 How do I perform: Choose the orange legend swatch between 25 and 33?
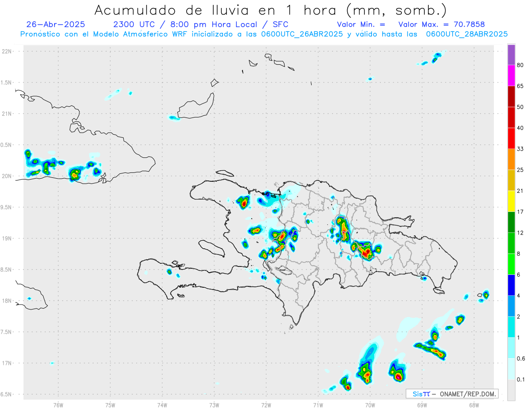tap(511, 159)
